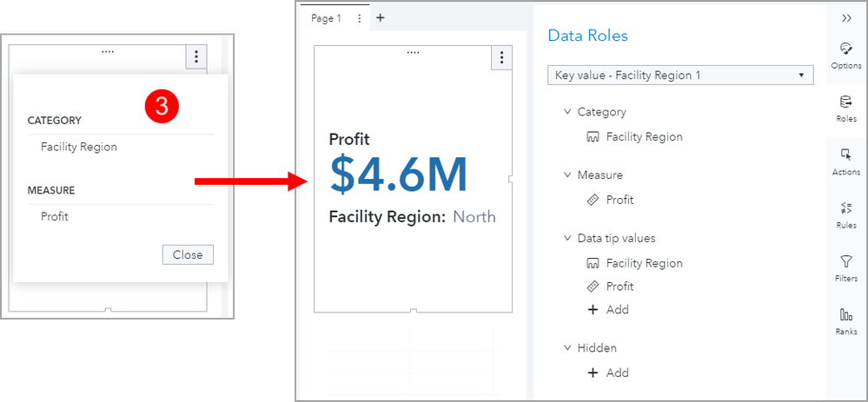Open the Rules pane icon
The height and width of the screenshot is (402, 868).
coord(845,214)
